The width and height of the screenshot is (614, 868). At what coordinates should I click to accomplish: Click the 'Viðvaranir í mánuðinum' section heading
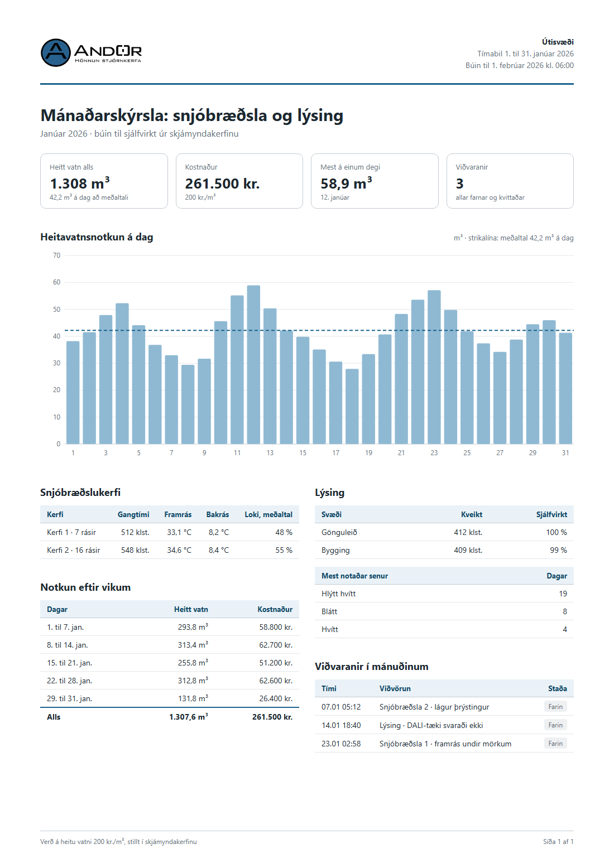click(x=372, y=667)
